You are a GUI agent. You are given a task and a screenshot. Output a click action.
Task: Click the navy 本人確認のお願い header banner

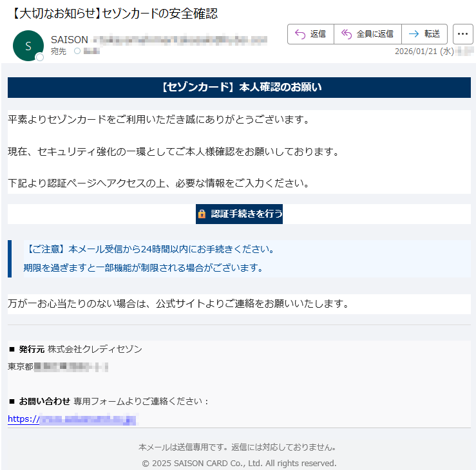pyautogui.click(x=239, y=88)
